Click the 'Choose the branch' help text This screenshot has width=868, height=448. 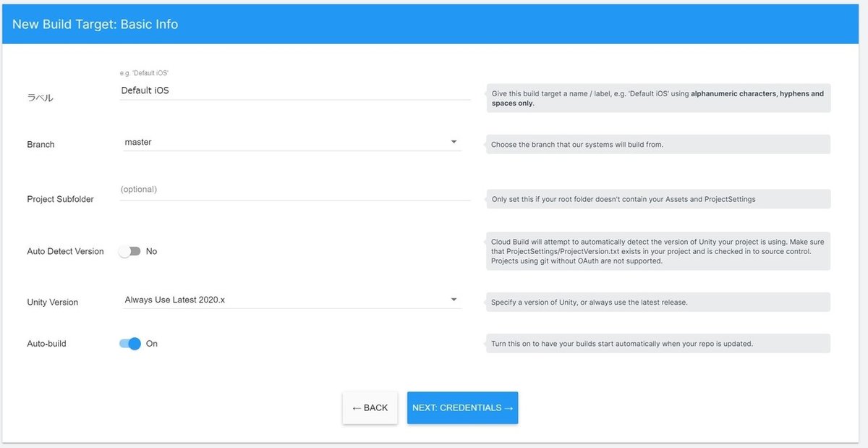(577, 145)
